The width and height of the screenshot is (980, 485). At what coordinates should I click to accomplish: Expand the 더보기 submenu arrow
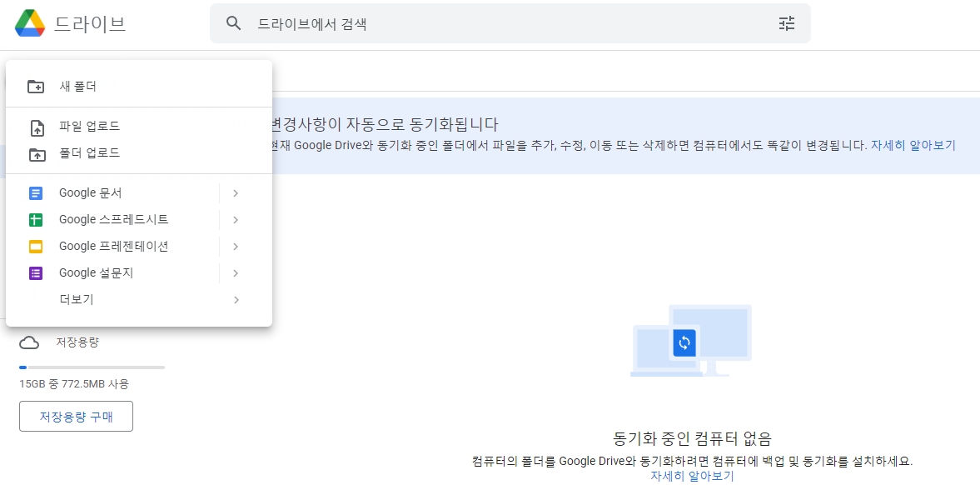[x=236, y=300]
